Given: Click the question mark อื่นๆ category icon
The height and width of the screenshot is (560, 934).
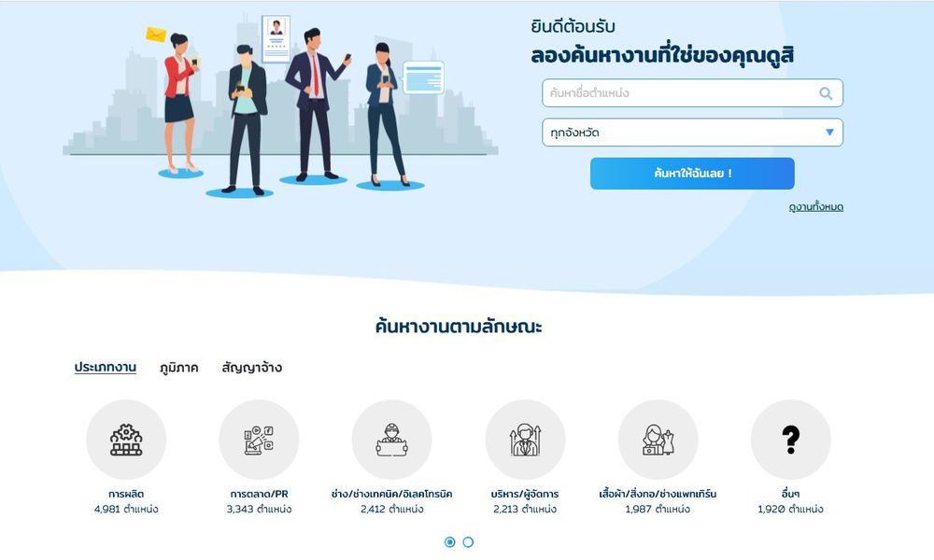Looking at the screenshot, I should coord(790,440).
